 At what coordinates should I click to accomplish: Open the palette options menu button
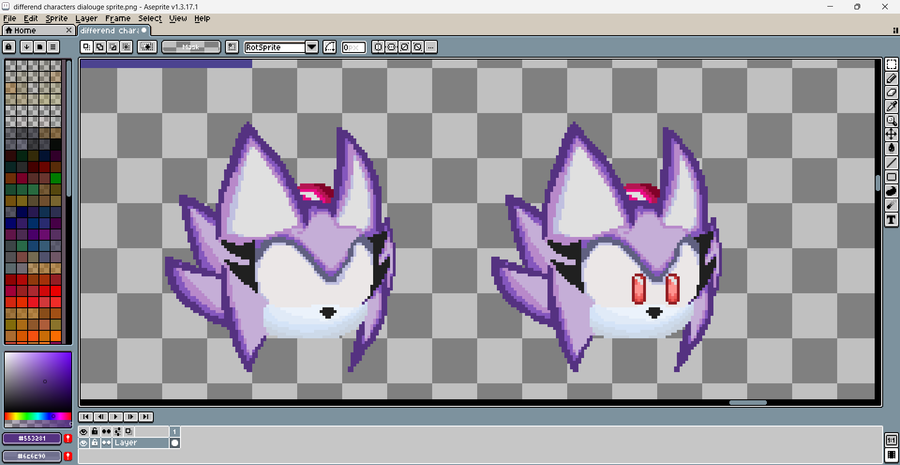tap(53, 47)
